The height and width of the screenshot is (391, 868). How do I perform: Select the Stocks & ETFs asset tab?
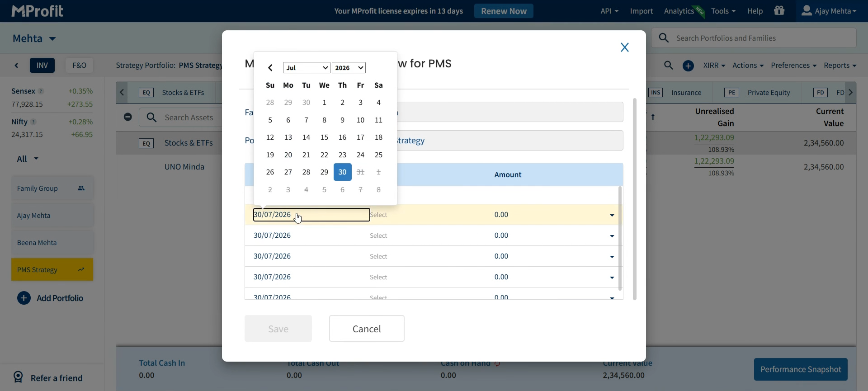[x=172, y=93]
